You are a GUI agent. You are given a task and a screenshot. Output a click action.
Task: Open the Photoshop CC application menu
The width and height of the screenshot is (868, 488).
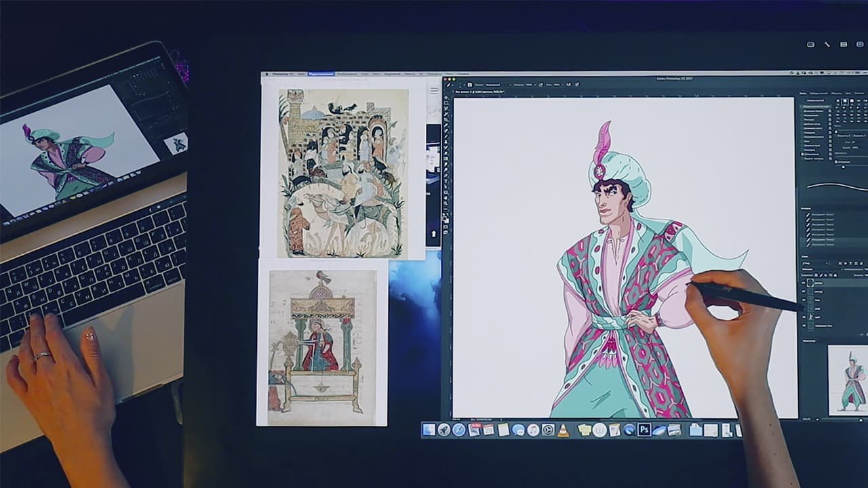[282, 74]
